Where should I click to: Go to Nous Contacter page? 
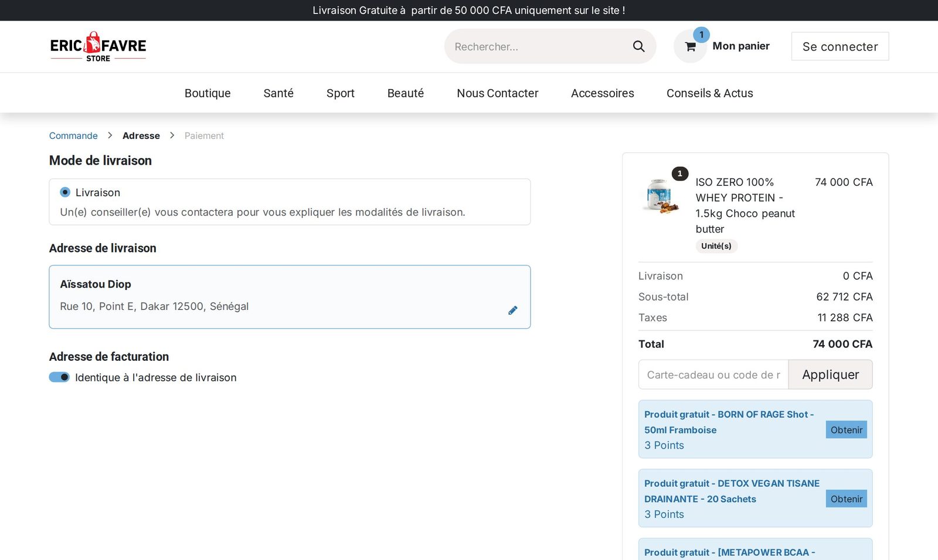(498, 93)
